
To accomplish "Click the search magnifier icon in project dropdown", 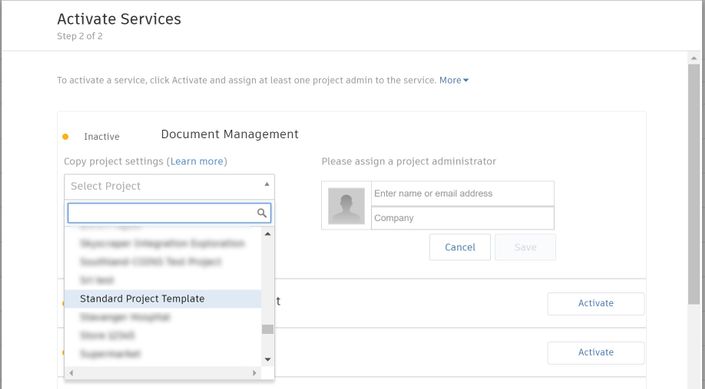I will [262, 213].
